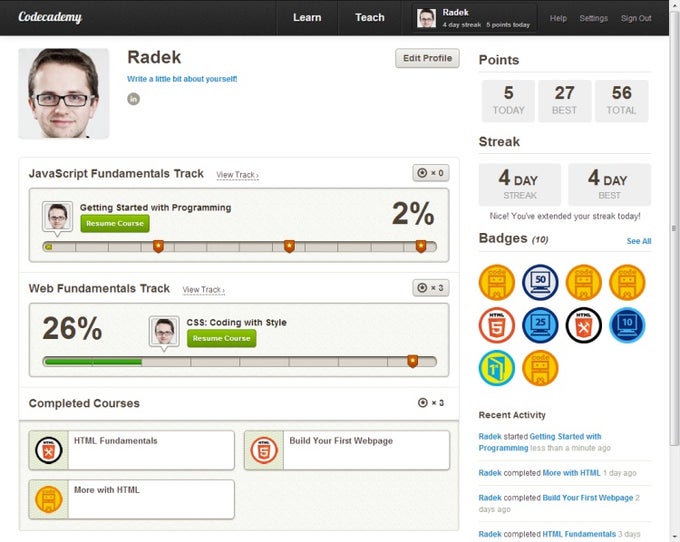Click the Build Your First Webpage HTML5 icon

point(264,450)
